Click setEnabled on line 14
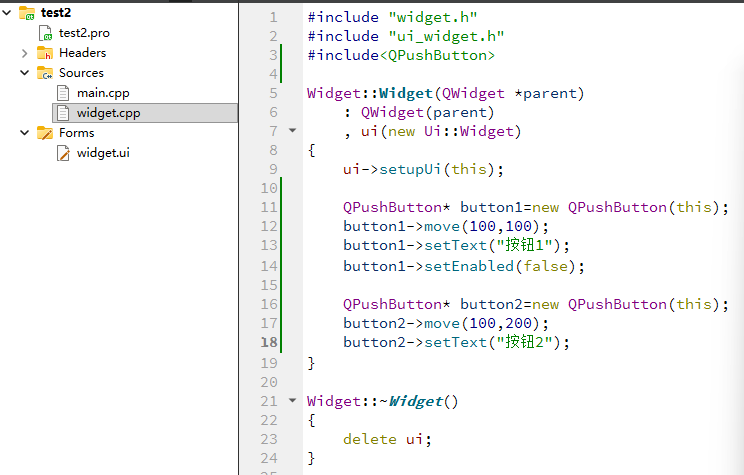 [469, 266]
